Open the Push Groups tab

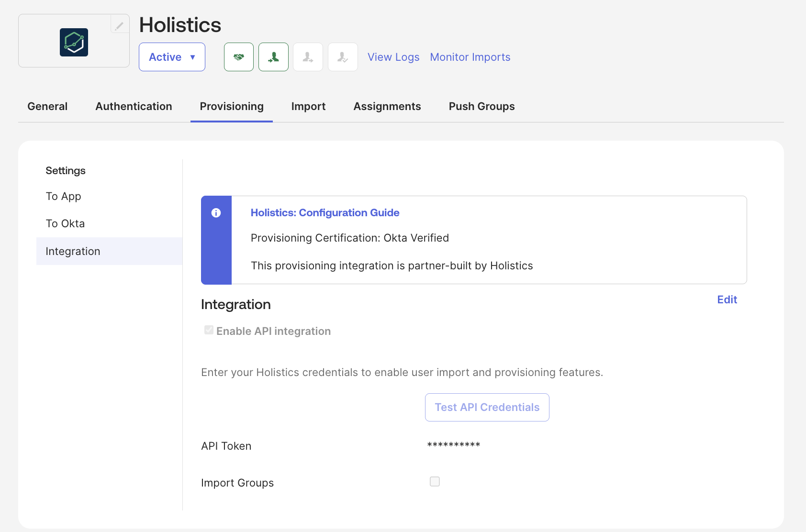tap(481, 106)
